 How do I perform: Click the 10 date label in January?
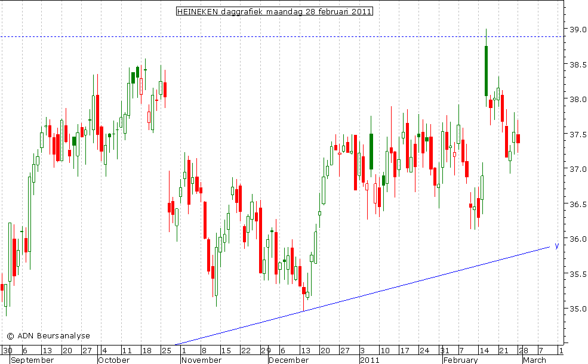point(385,350)
